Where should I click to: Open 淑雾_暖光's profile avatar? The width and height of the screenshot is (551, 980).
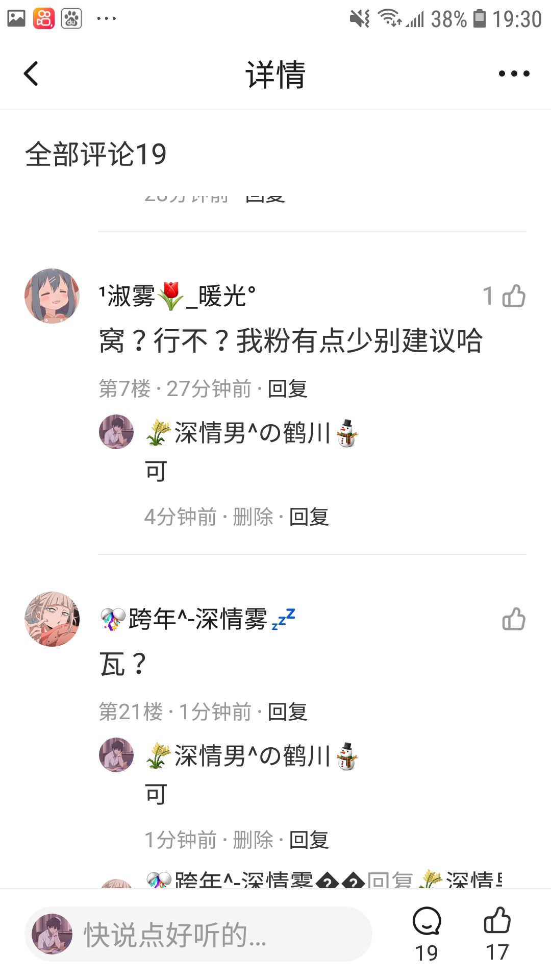[52, 296]
